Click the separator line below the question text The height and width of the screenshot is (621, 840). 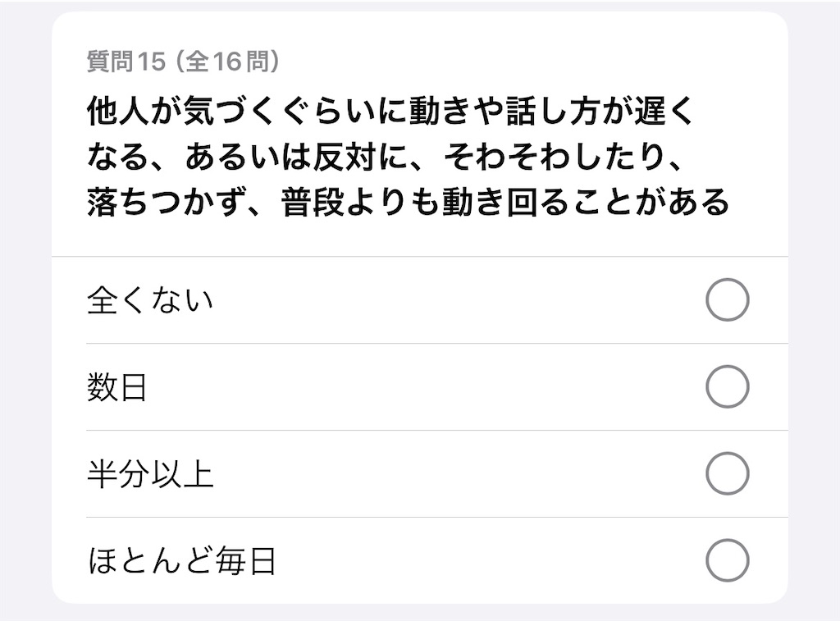click(420, 257)
